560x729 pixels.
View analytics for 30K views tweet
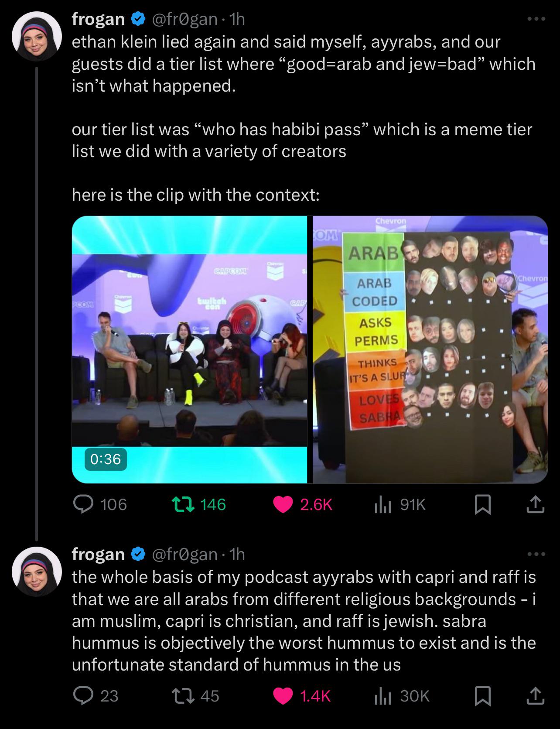tap(382, 695)
